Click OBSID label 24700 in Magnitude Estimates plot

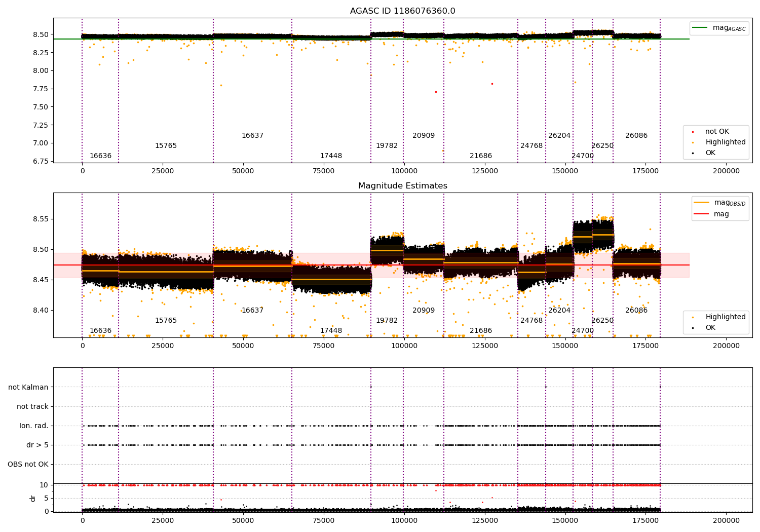(x=583, y=331)
